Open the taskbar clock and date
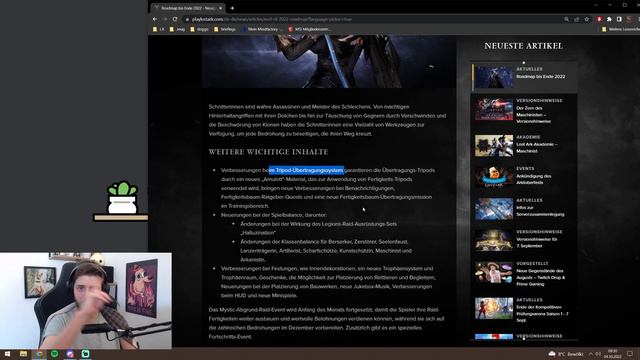The height and width of the screenshot is (360, 640). tap(613, 354)
